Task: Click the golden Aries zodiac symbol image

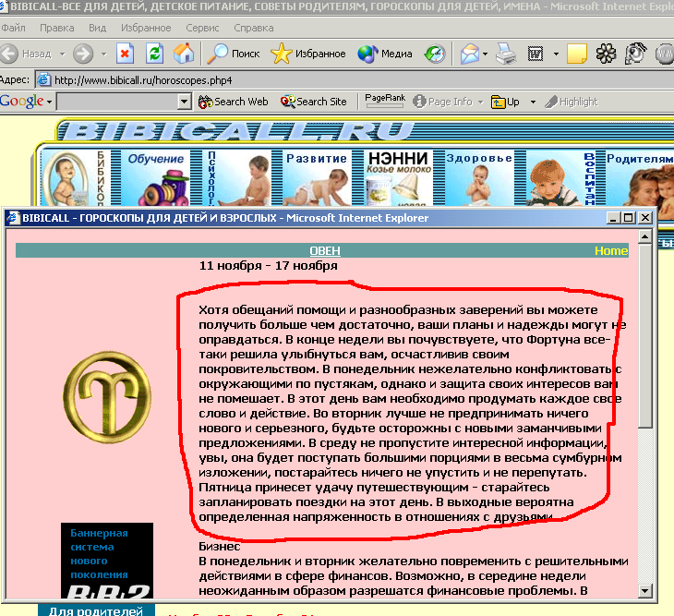Action: (107, 397)
